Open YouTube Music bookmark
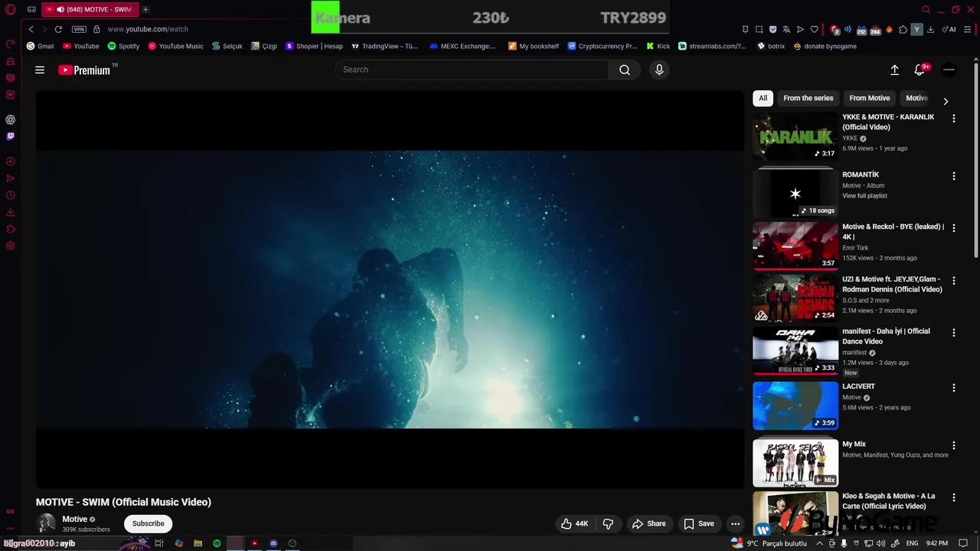 pos(175,46)
